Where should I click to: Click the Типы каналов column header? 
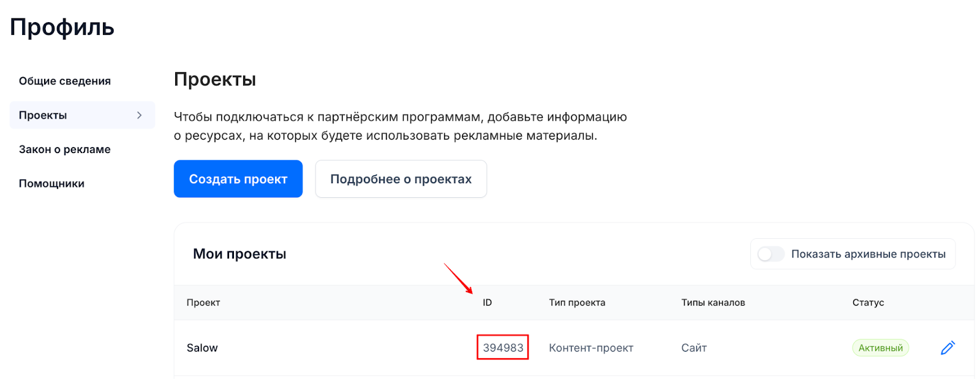[x=713, y=302]
